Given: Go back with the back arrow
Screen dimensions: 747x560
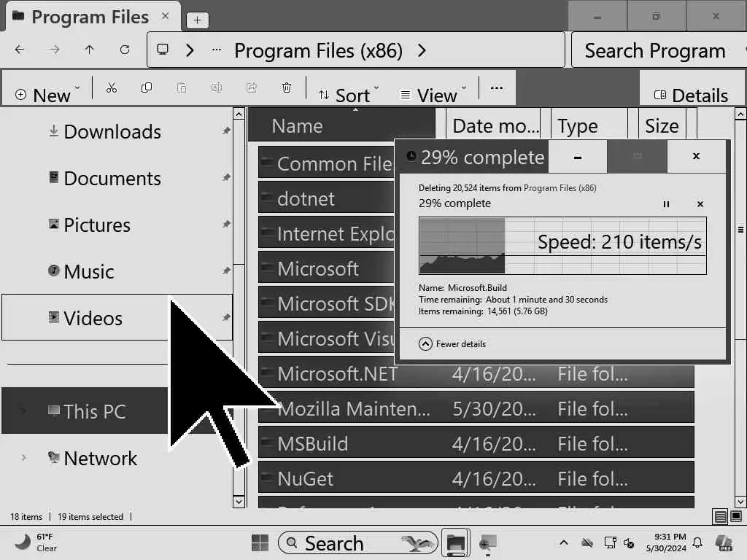Looking at the screenshot, I should coord(20,50).
